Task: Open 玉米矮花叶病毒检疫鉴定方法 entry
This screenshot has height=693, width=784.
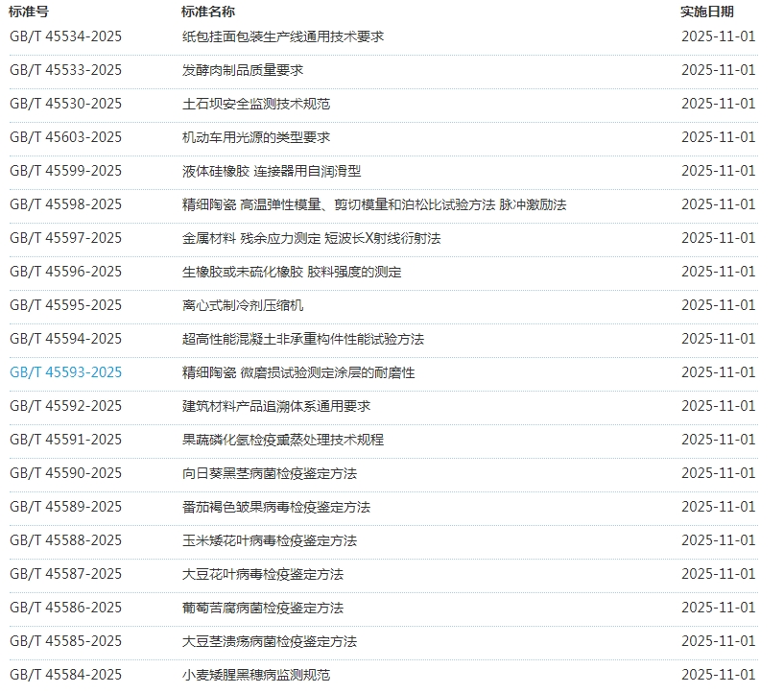Action: pos(270,540)
